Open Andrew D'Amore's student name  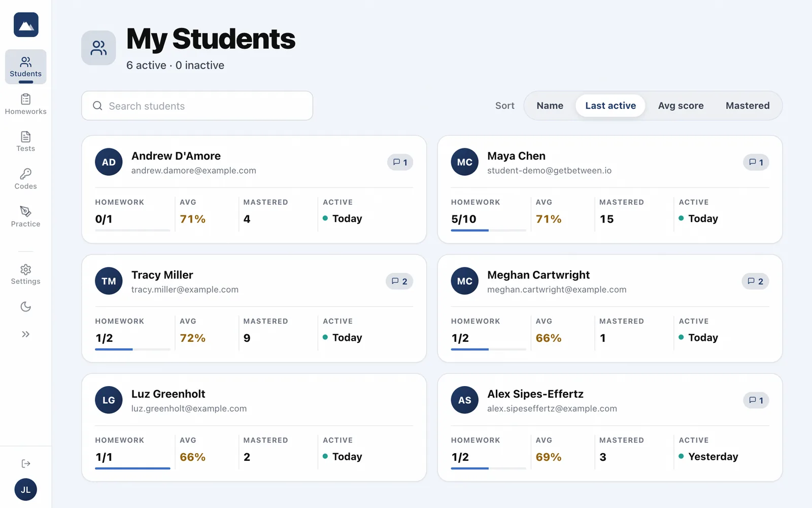pyautogui.click(x=176, y=156)
